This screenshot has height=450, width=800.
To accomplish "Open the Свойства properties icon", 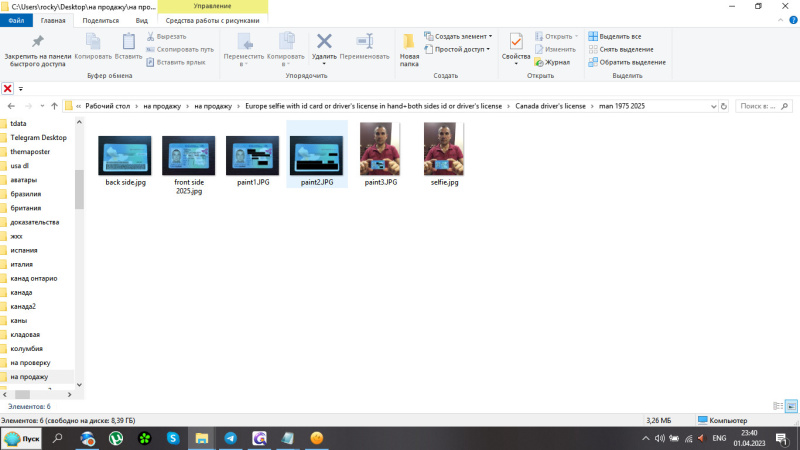I will pos(516,41).
